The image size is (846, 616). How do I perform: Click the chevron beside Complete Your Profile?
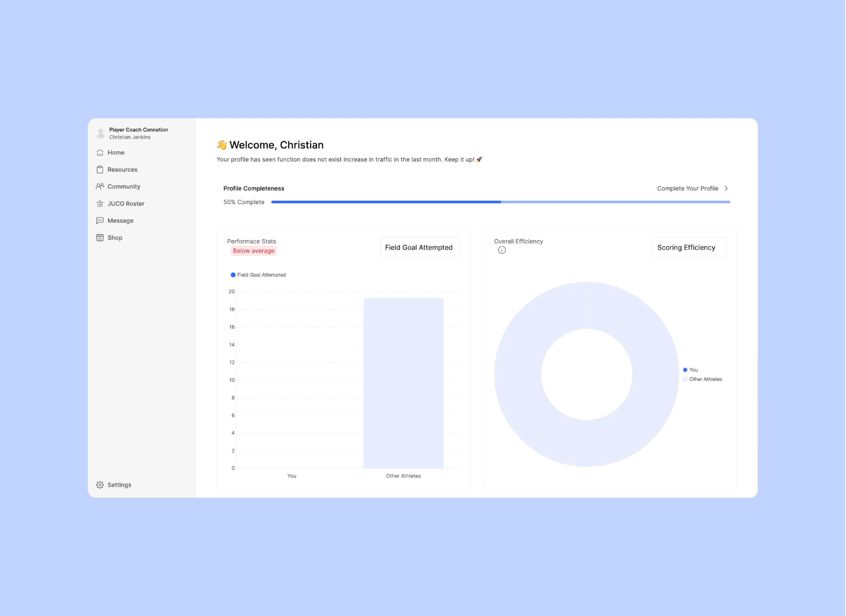click(x=726, y=189)
